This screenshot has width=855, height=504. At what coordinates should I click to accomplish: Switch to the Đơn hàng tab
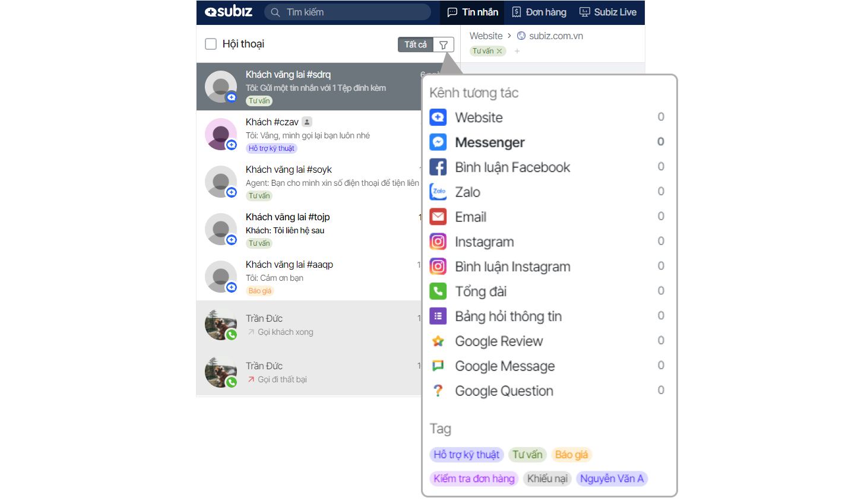click(x=539, y=12)
